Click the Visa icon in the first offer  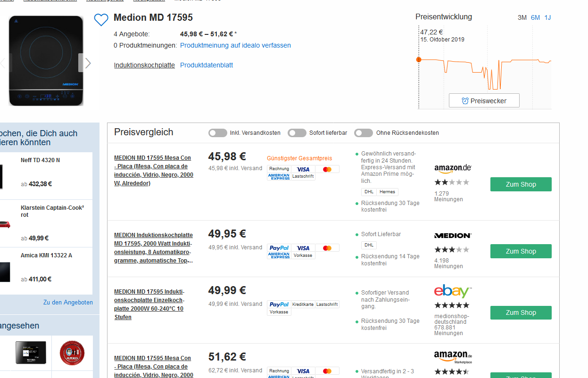tap(303, 169)
